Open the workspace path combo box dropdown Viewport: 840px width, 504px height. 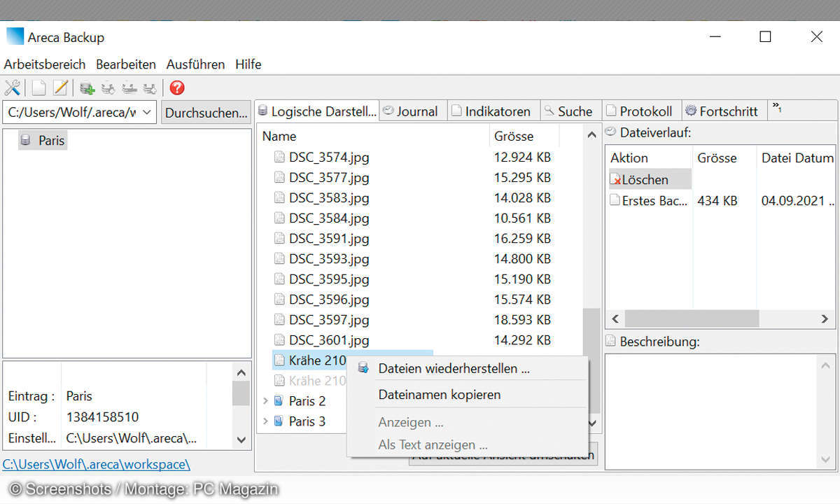(x=146, y=112)
